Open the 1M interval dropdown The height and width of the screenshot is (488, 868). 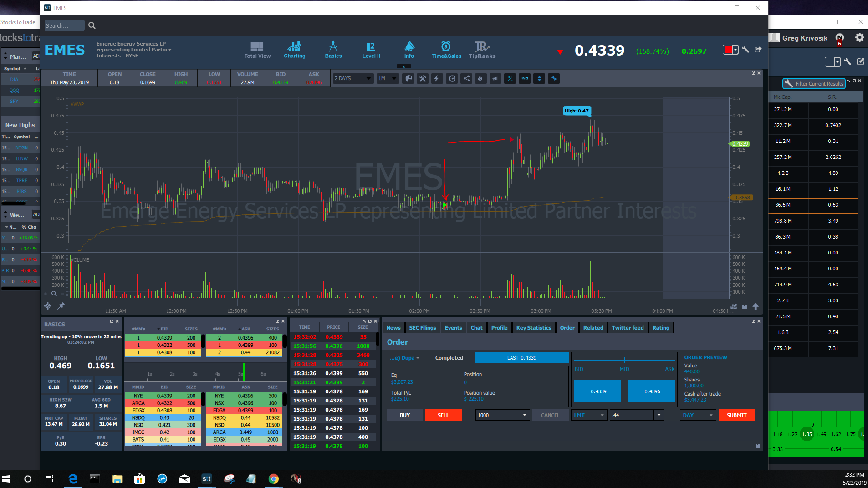tap(388, 78)
